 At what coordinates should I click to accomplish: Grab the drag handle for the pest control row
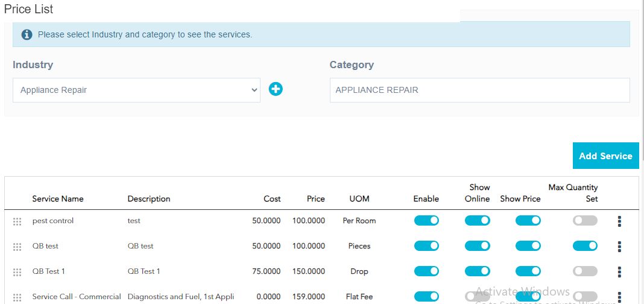17,221
